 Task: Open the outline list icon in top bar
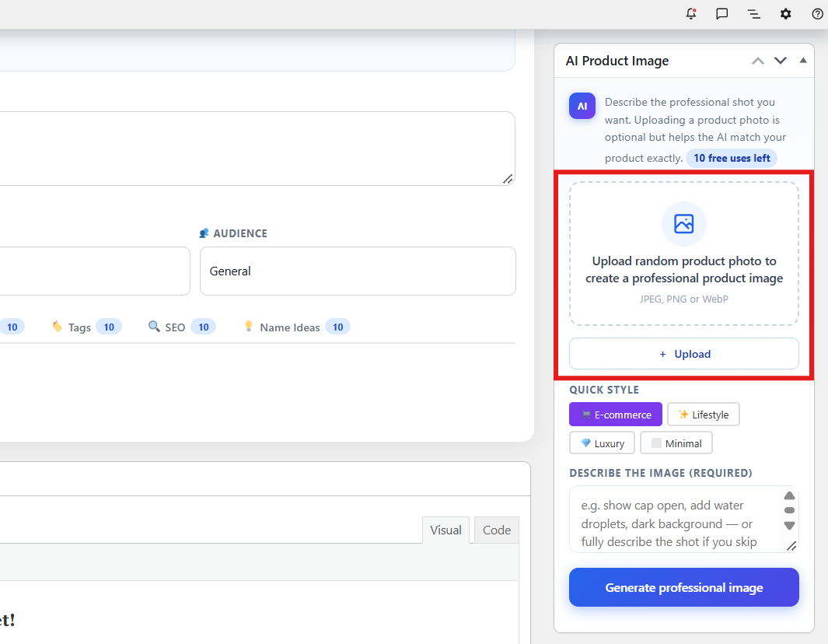tap(754, 14)
